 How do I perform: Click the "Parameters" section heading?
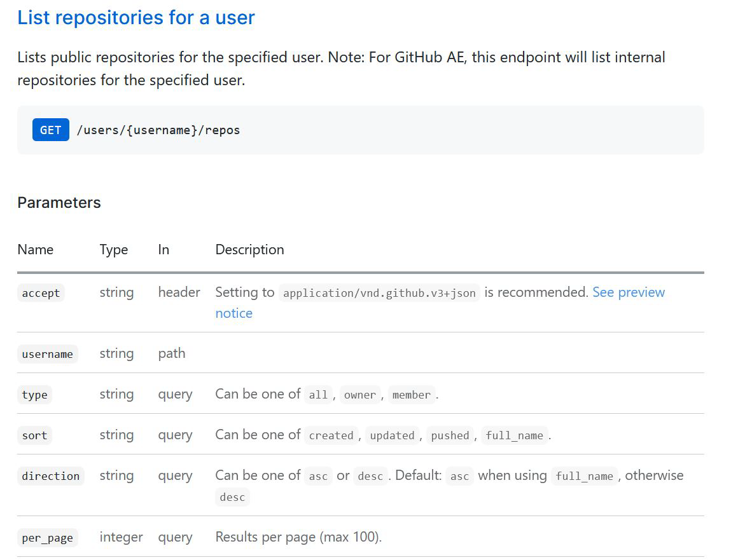tap(59, 203)
